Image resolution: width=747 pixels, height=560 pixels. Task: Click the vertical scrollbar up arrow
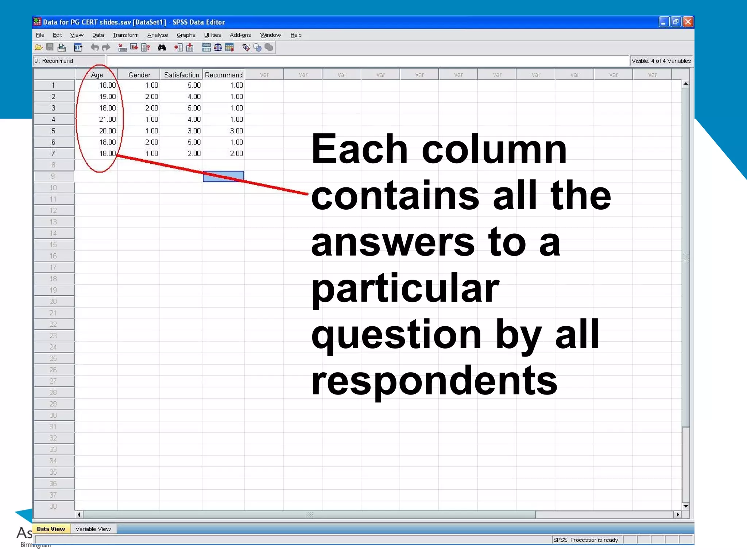point(686,84)
